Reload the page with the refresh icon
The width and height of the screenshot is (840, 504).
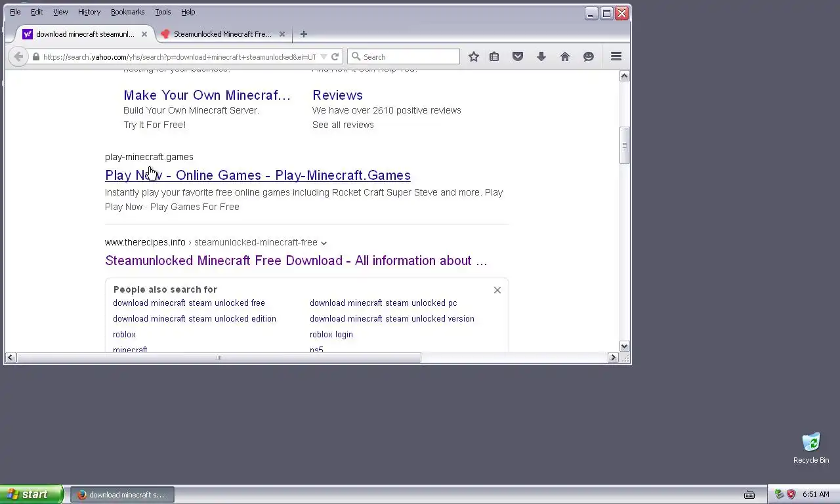pyautogui.click(x=335, y=57)
